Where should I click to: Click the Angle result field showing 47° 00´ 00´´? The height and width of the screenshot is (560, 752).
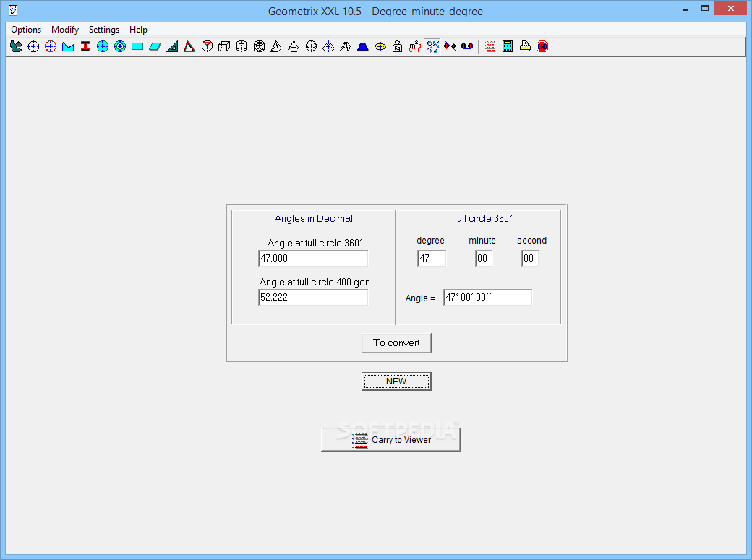click(488, 297)
